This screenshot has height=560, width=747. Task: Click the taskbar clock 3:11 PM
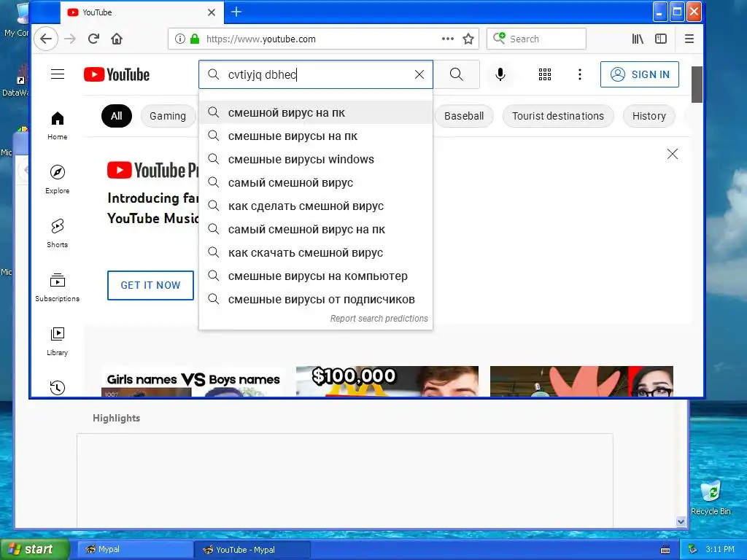click(x=720, y=550)
